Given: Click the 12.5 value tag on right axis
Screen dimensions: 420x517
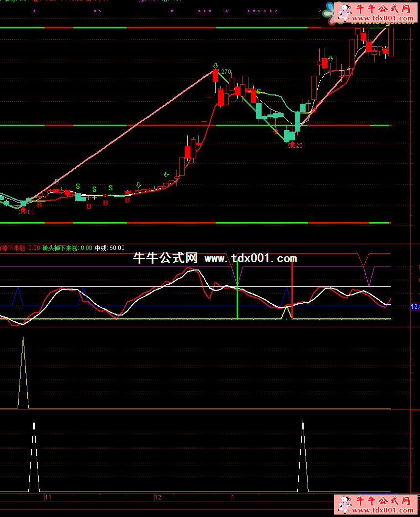Looking at the screenshot, I should point(415,307).
